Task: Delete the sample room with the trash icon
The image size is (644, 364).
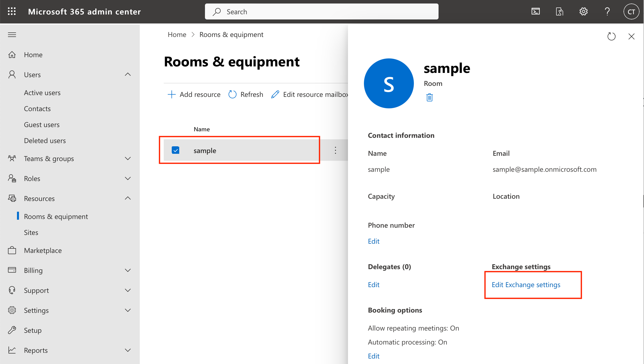Action: [429, 97]
